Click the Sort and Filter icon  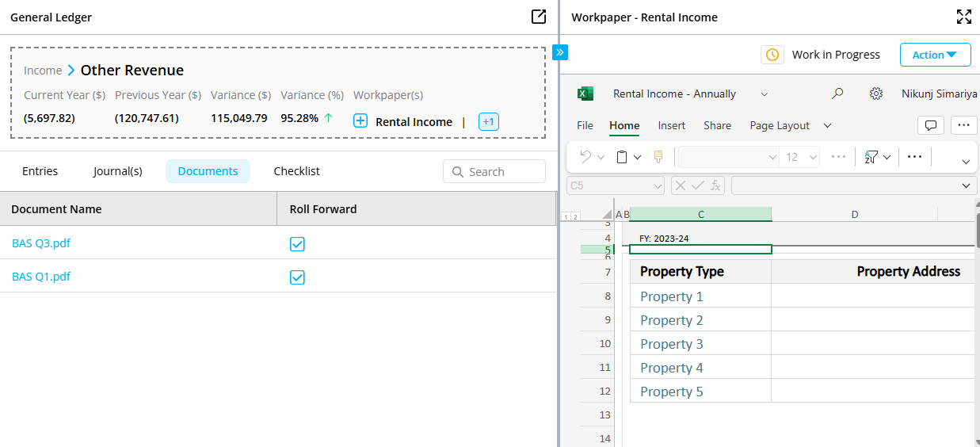coord(871,157)
